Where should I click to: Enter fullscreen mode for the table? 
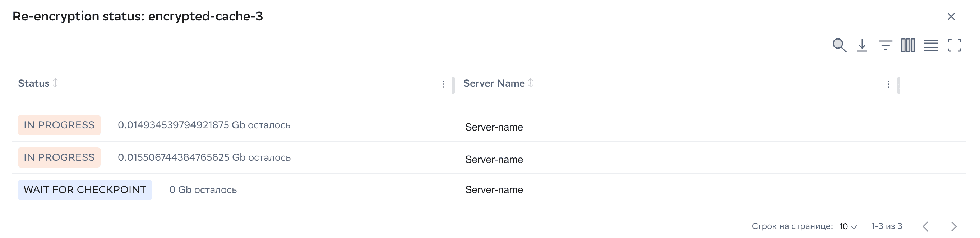click(954, 45)
